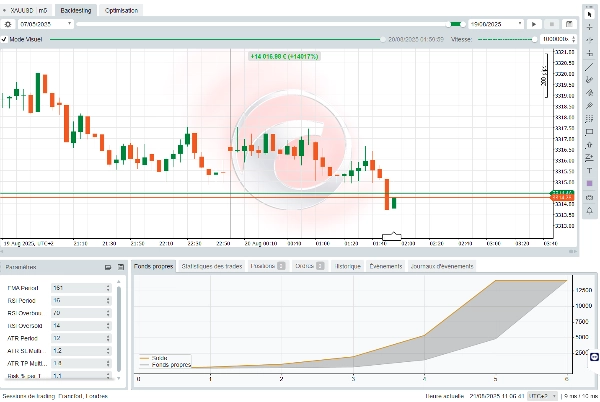Select the text annotation tool
The width and height of the screenshot is (600, 402).
tap(590, 171)
